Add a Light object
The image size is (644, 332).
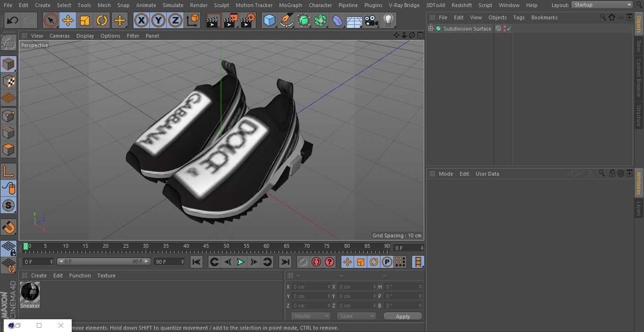[388, 20]
